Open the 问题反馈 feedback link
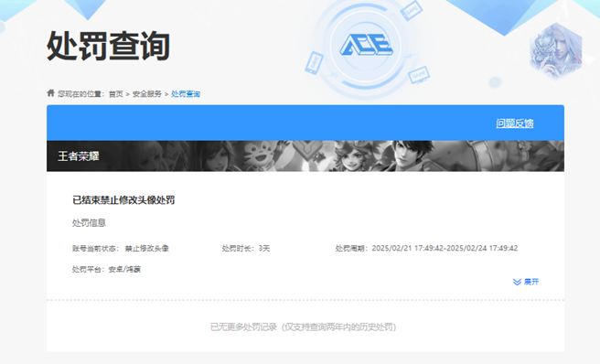600x364 pixels. [x=515, y=123]
